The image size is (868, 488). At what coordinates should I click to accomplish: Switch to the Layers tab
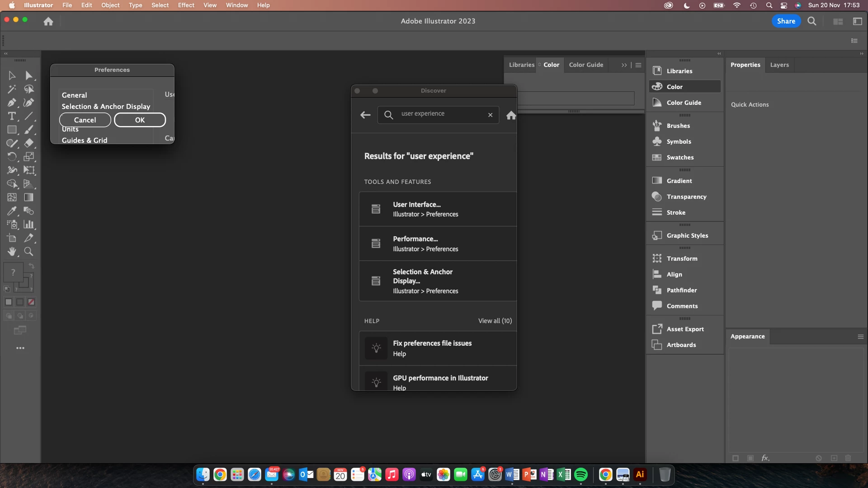click(x=779, y=65)
